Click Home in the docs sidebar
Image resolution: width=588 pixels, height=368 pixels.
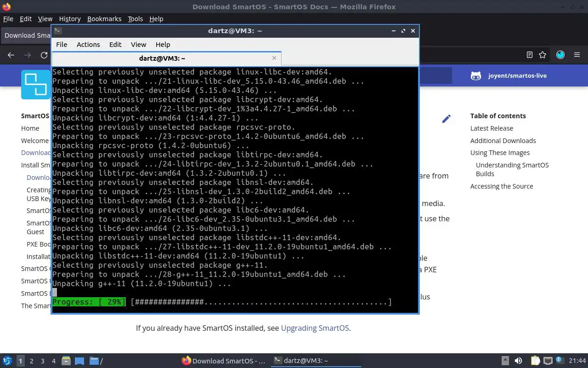30,128
